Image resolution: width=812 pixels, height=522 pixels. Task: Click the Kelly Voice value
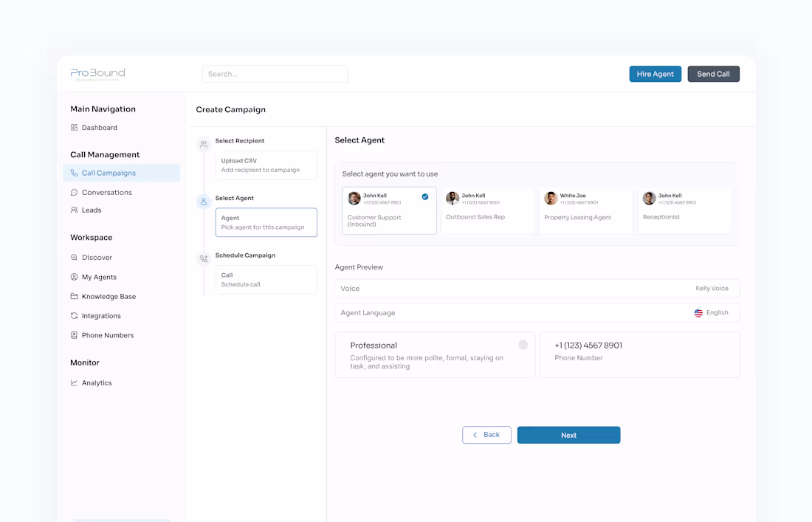tap(712, 289)
